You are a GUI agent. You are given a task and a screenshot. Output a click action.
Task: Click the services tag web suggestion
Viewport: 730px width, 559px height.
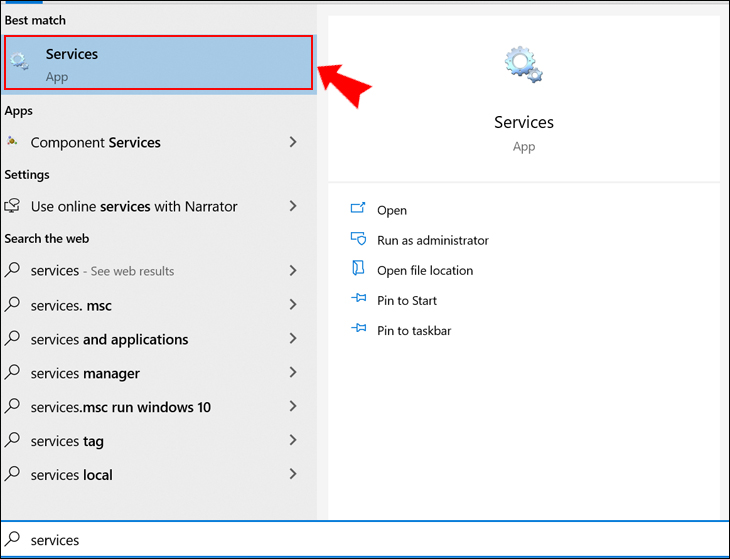tap(67, 441)
